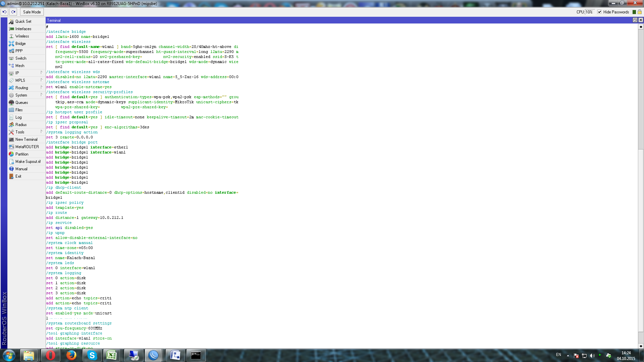The width and height of the screenshot is (644, 362).
Task: Toggle the Hide Passwords checkbox
Action: 599,12
